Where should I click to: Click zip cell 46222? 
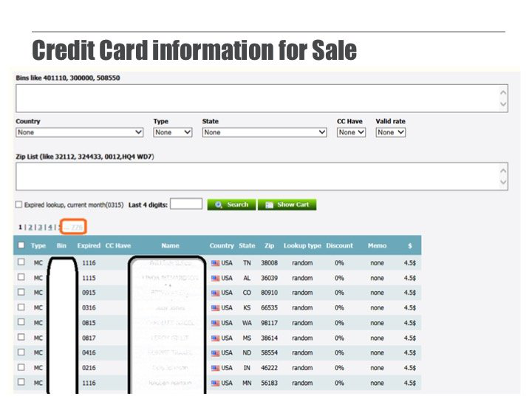click(269, 368)
